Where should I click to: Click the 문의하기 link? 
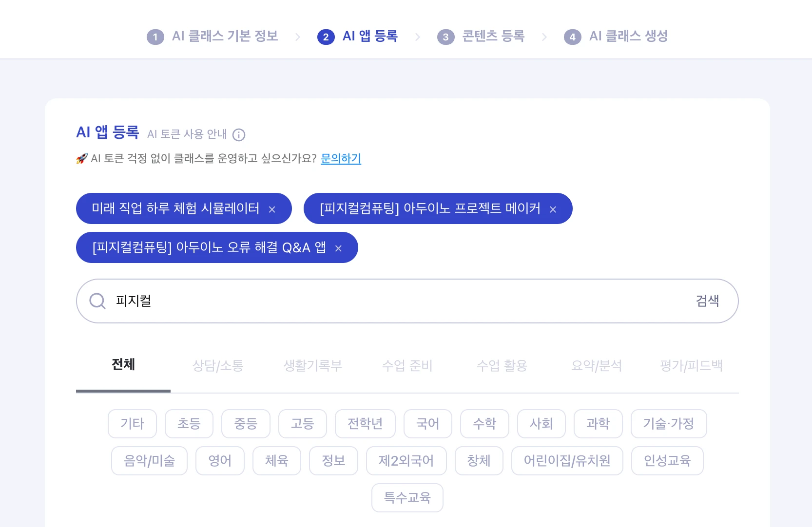341,159
